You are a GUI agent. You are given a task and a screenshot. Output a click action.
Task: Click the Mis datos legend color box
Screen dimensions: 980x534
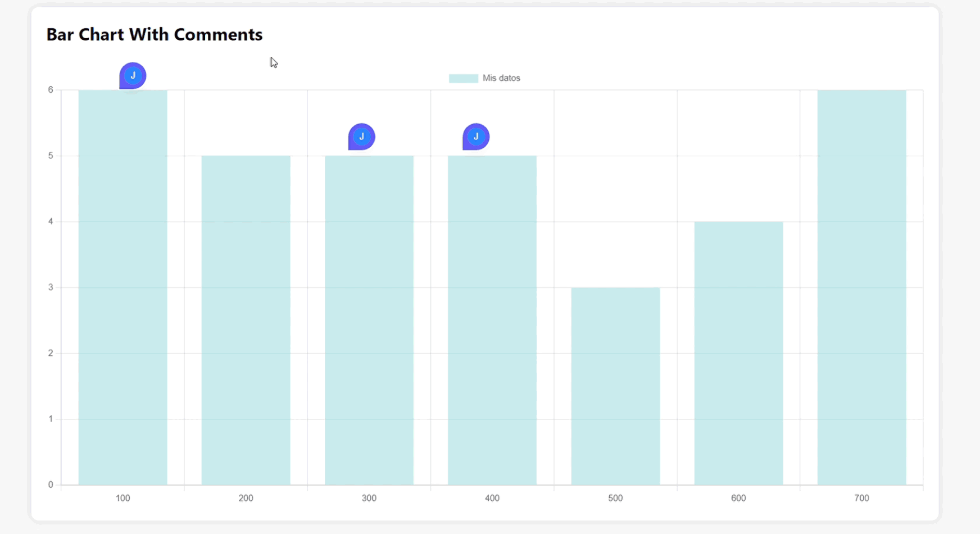tap(464, 78)
